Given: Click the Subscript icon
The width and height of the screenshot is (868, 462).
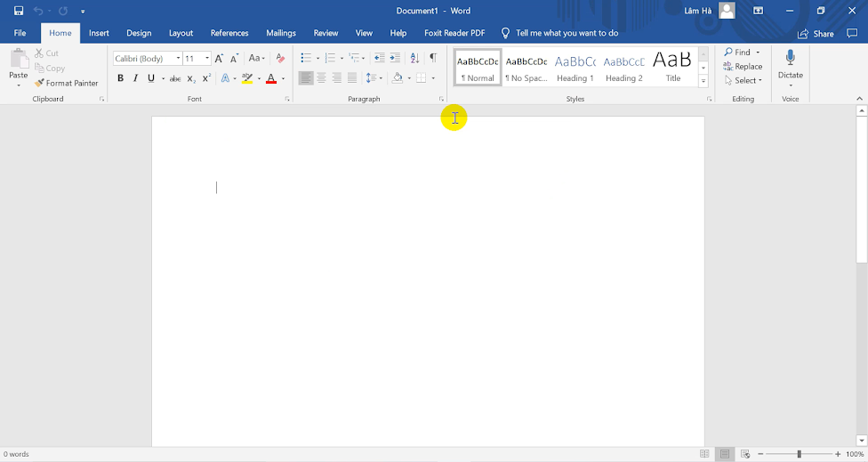Looking at the screenshot, I should point(191,78).
